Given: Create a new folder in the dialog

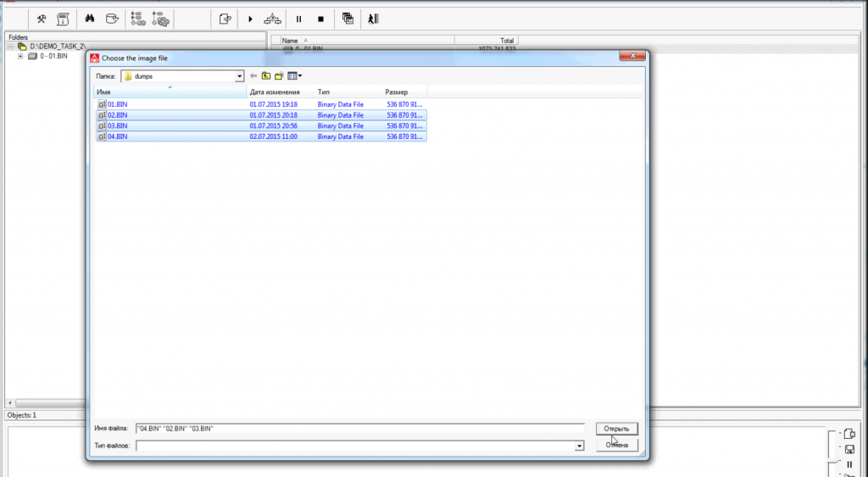Looking at the screenshot, I should pyautogui.click(x=278, y=76).
